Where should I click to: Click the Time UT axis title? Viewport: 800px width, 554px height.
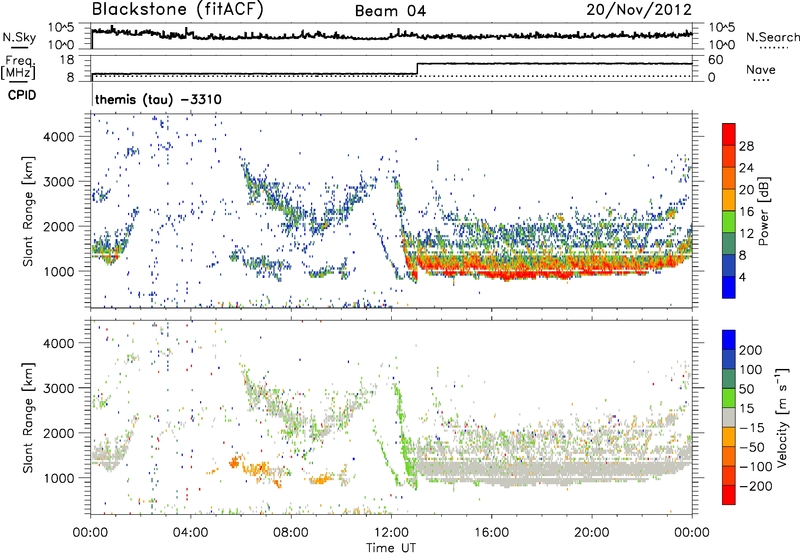click(x=391, y=547)
